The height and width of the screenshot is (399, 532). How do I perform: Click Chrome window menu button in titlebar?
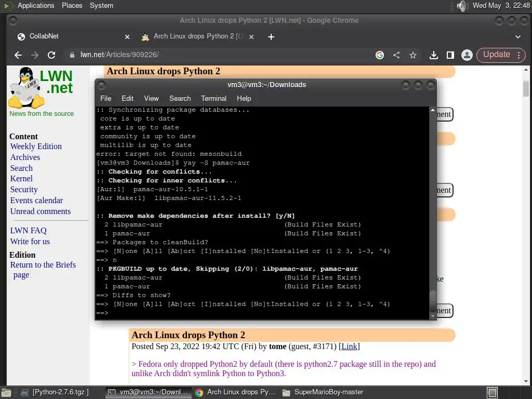(x=13, y=21)
